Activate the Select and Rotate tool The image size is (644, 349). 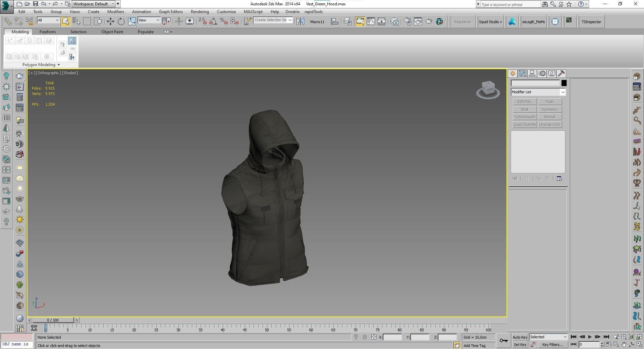[x=121, y=21]
